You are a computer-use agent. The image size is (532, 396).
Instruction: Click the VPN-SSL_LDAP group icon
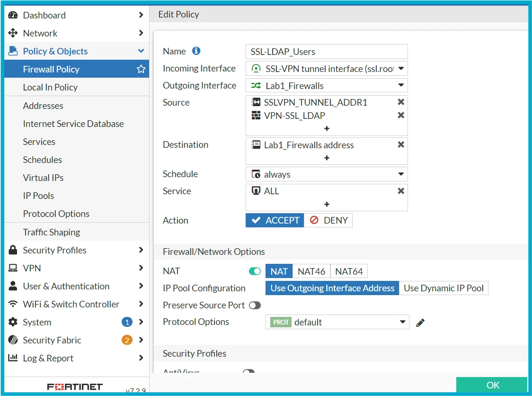click(256, 116)
